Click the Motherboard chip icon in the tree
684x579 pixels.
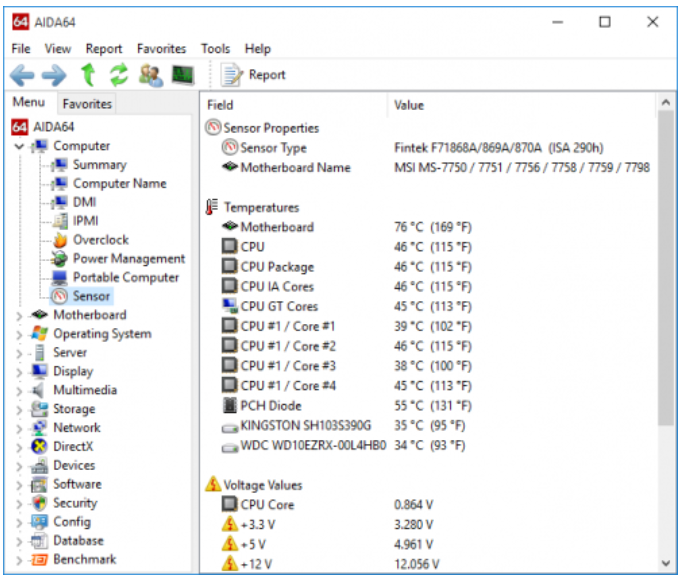(x=39, y=314)
